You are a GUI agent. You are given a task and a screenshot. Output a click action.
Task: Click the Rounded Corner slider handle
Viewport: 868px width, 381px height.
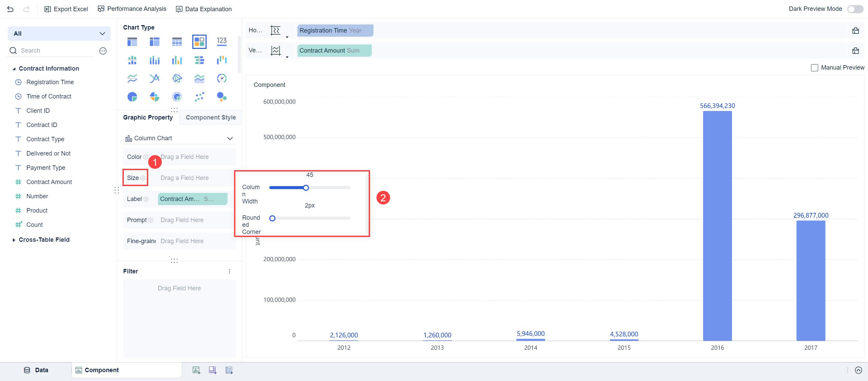[x=272, y=218]
